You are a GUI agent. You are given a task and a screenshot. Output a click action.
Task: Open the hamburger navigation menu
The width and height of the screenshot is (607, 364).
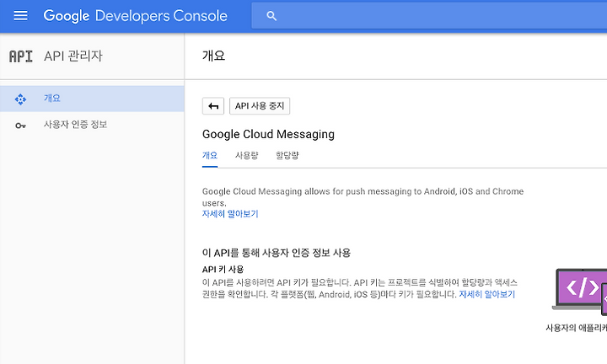pos(20,16)
